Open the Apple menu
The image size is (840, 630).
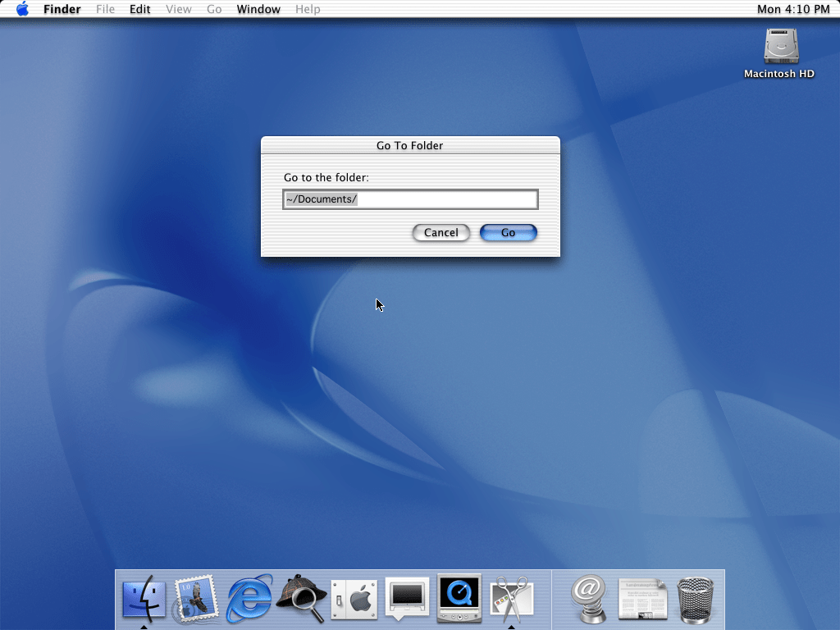click(22, 9)
